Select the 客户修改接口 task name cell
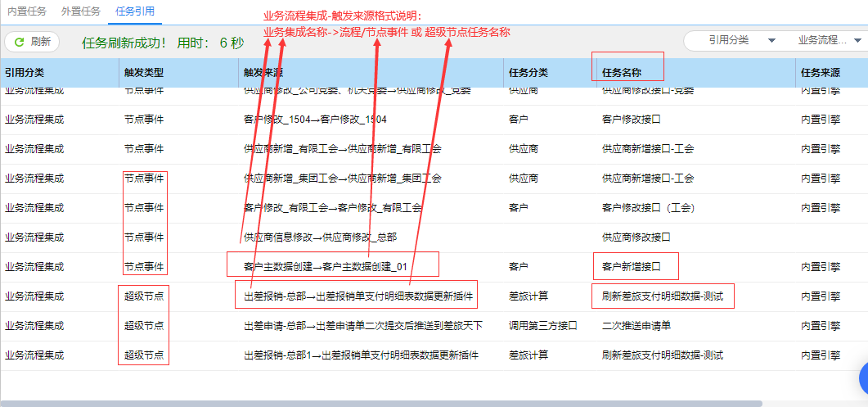This screenshot has width=868, height=407. coord(632,120)
